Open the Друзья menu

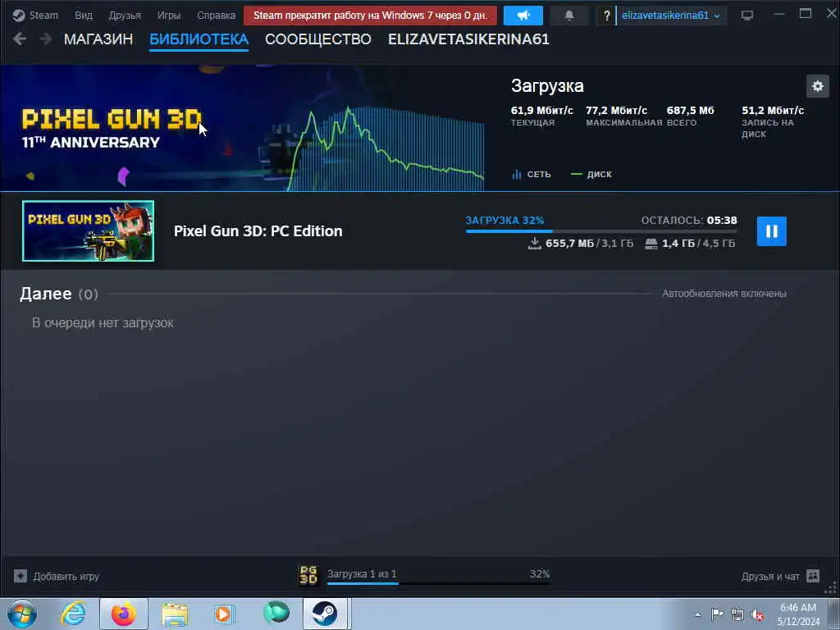tap(125, 15)
